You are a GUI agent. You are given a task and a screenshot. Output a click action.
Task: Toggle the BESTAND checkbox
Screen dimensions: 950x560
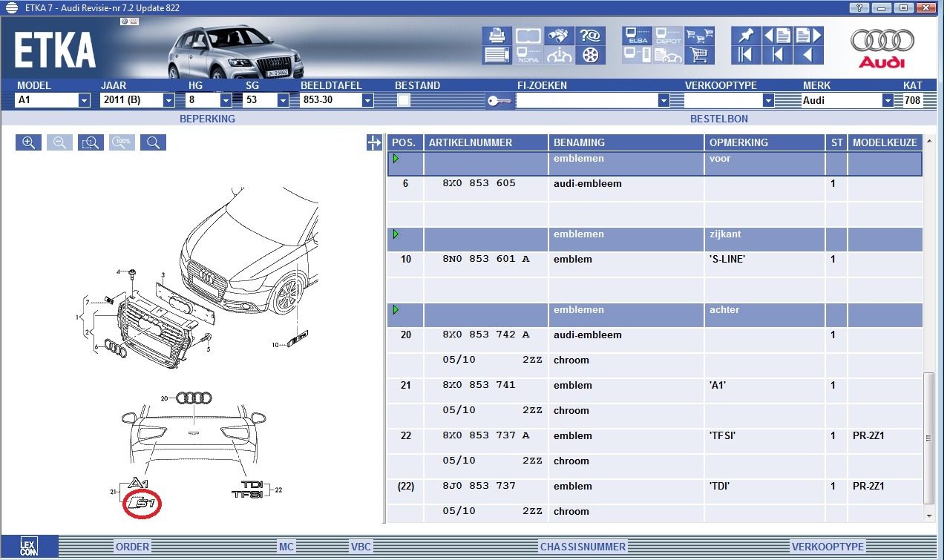point(404,100)
